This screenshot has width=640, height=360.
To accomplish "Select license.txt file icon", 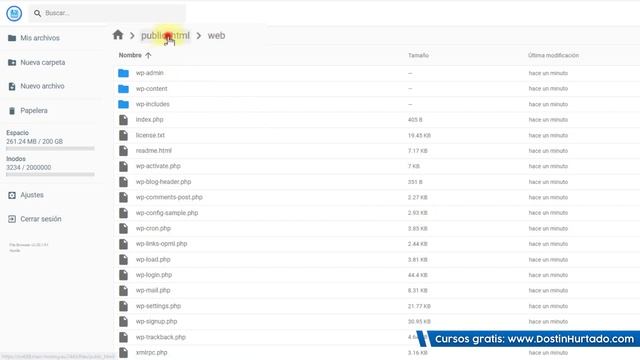I will (x=123, y=135).
